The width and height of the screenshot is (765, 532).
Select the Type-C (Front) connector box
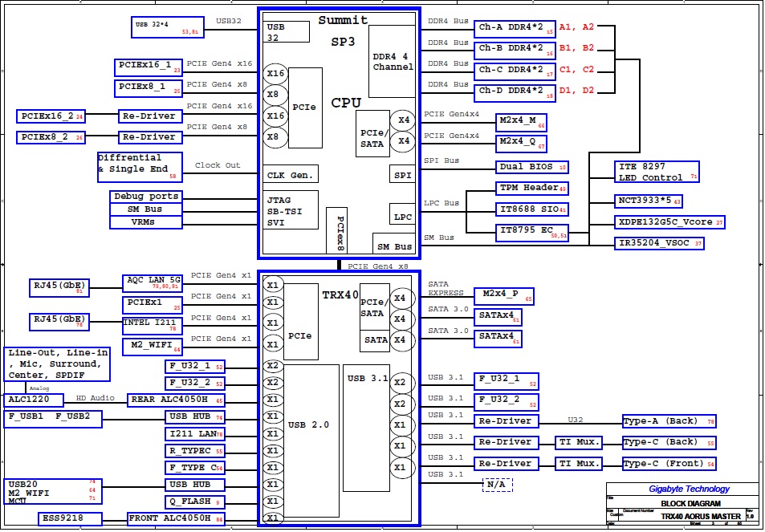pyautogui.click(x=668, y=464)
